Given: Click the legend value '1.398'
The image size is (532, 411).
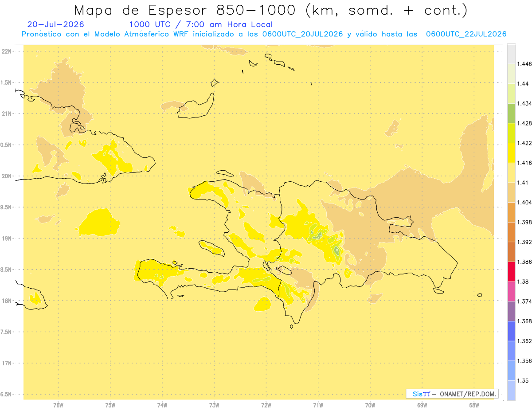Looking at the screenshot, I should (x=524, y=222).
